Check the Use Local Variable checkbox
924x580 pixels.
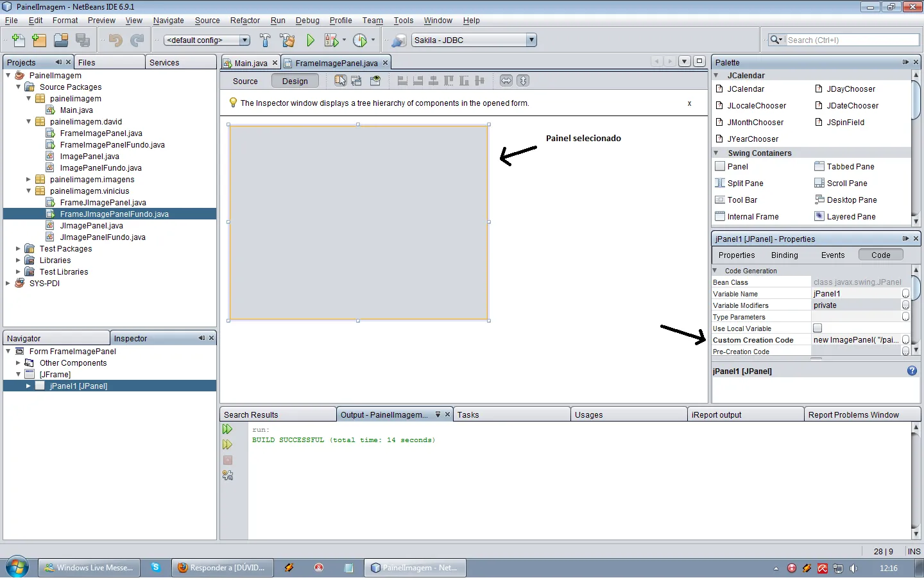pos(817,328)
